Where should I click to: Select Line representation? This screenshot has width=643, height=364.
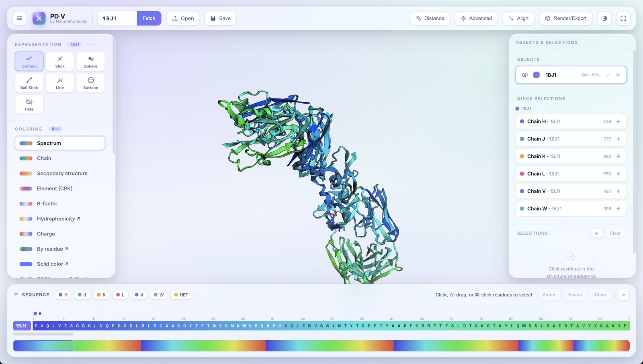(60, 83)
